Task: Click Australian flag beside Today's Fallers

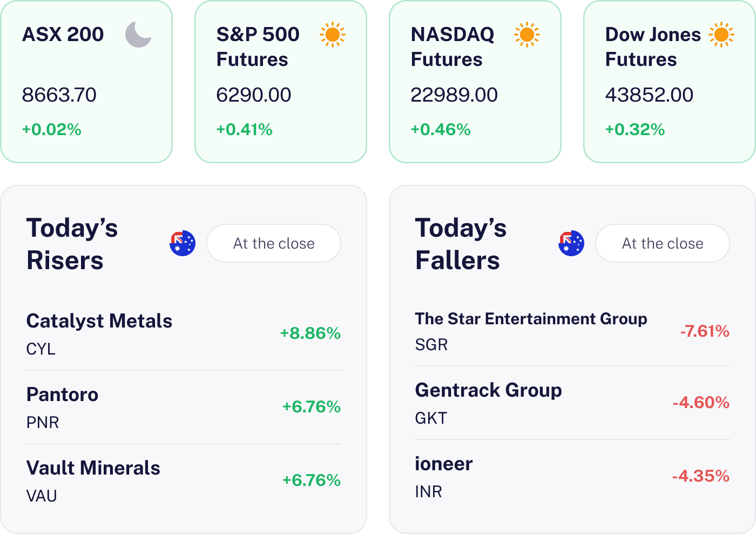Action: (x=571, y=243)
